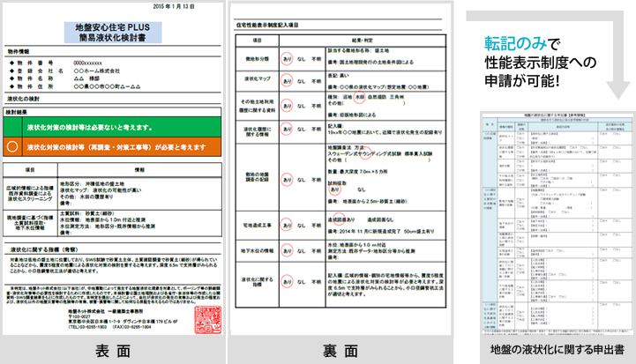Click the 住宅性能表示制度記入項目 heading
This screenshot has width=636, height=364.
[267, 26]
